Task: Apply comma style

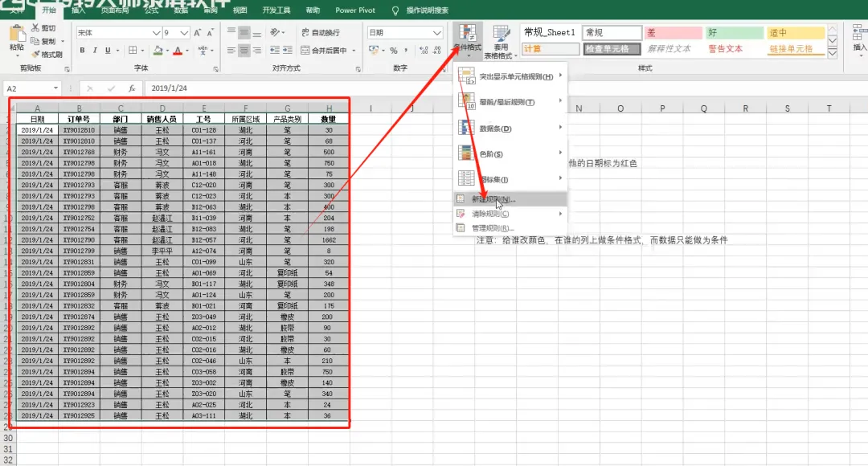Action: point(407,51)
